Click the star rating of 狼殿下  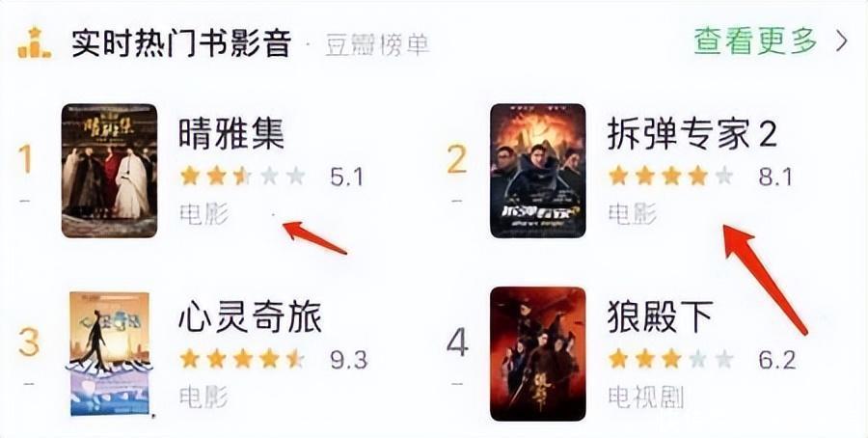pyautogui.click(x=671, y=359)
